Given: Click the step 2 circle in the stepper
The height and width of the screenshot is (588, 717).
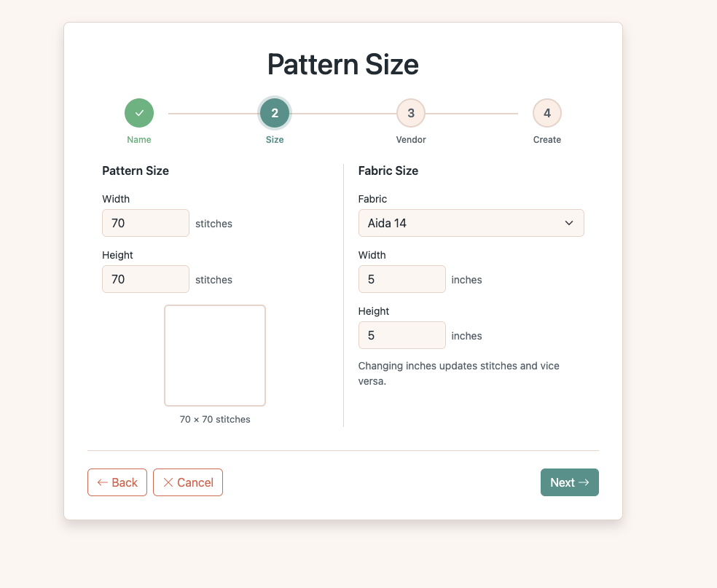Looking at the screenshot, I should coord(275,113).
